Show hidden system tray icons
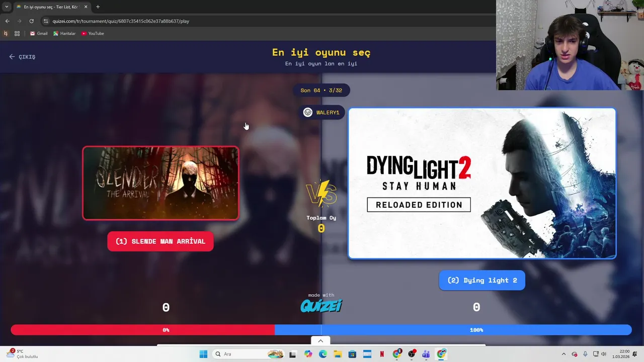This screenshot has width=644, height=362. (563, 354)
